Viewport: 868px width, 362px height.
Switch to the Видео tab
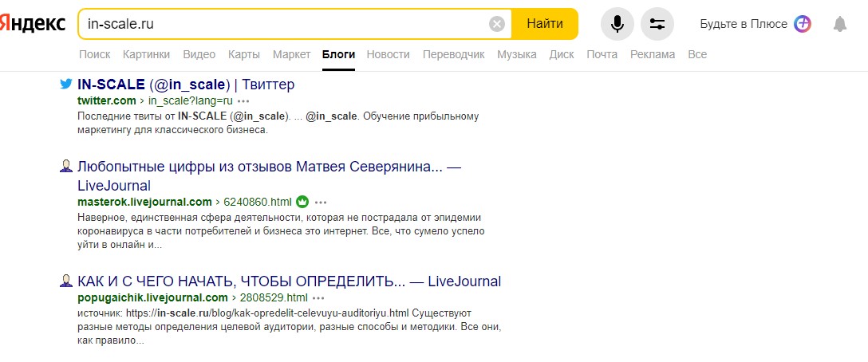coord(199,54)
